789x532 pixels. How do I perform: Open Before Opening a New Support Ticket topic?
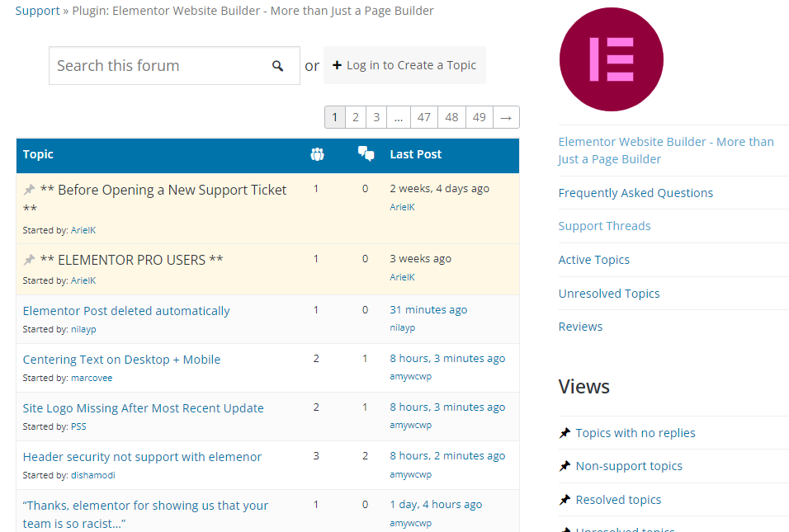pyautogui.click(x=154, y=199)
